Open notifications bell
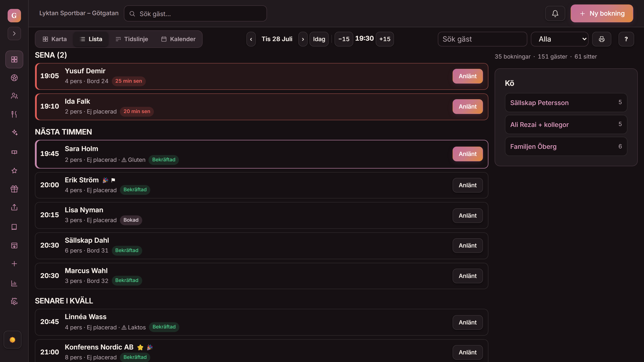This screenshot has width=644, height=362. (555, 13)
